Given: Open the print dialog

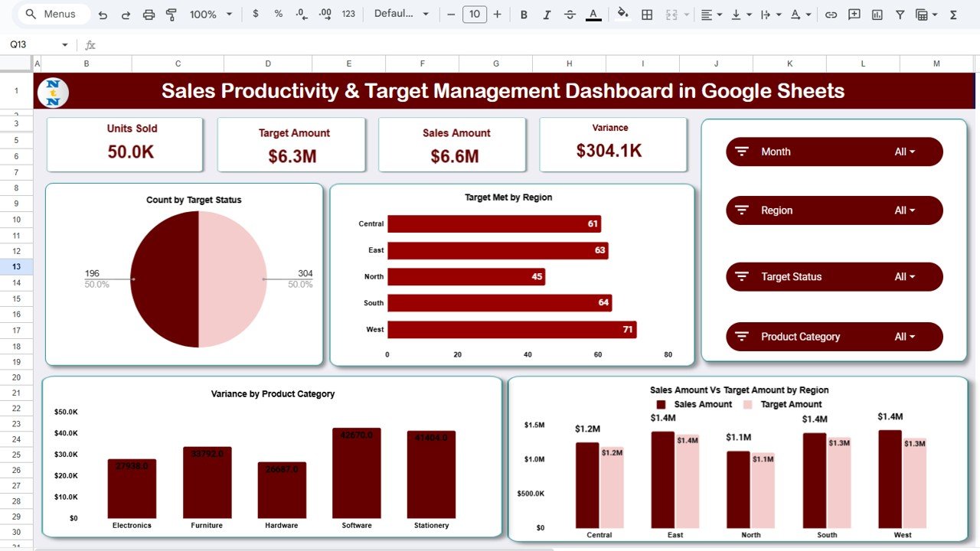Looking at the screenshot, I should coord(149,14).
